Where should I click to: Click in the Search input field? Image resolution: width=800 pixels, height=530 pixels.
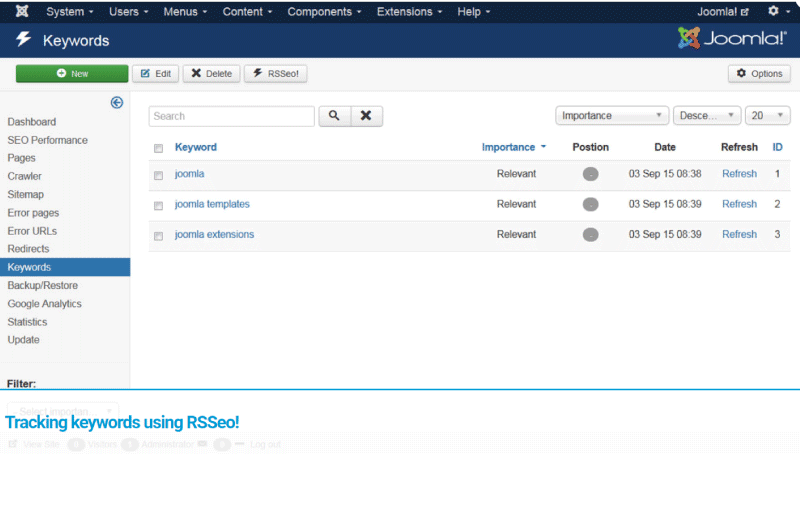(x=232, y=116)
